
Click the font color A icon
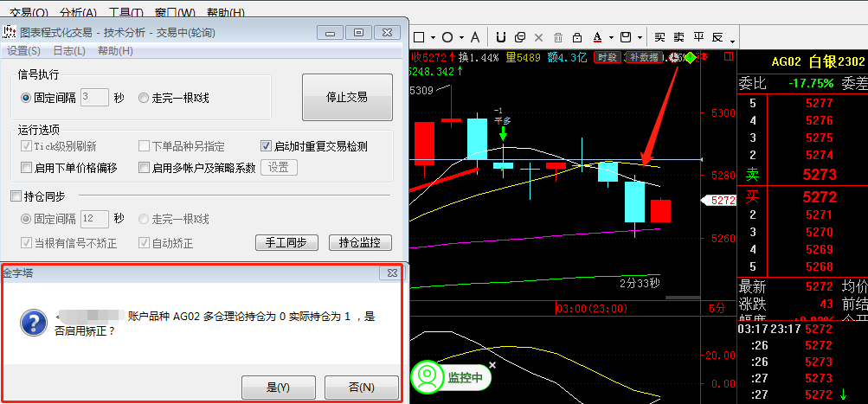coord(597,38)
